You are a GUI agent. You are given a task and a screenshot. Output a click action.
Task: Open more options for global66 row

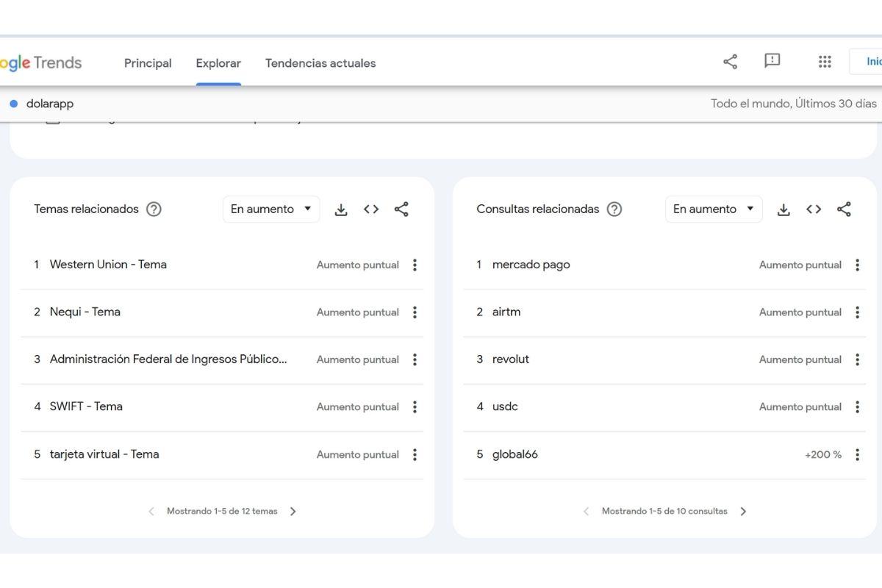pos(857,454)
